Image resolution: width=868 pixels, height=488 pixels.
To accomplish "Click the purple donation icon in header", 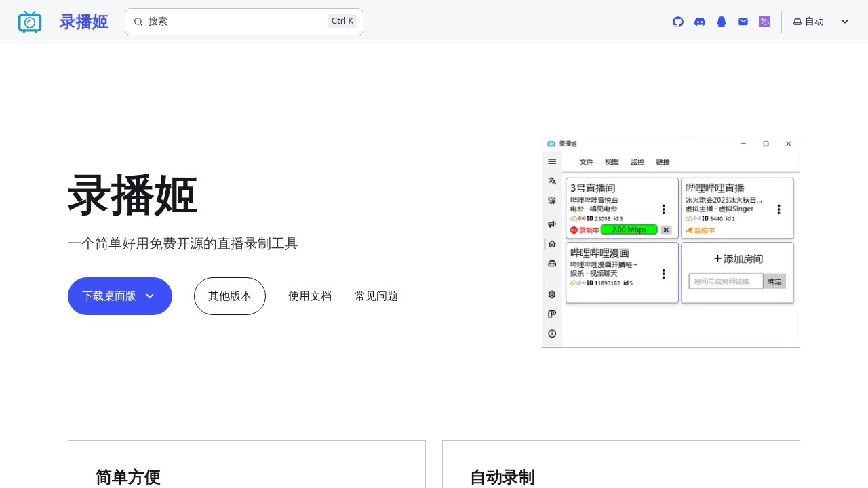I will [x=764, y=22].
